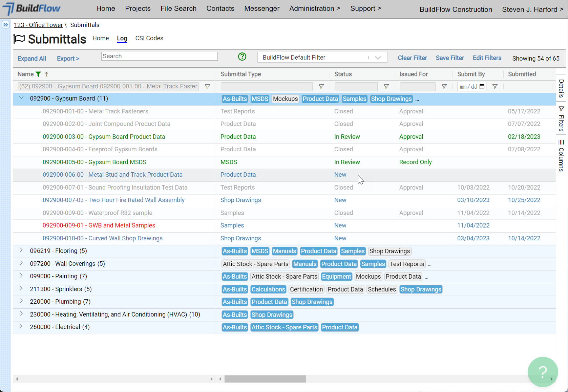Click the Search input field
Screen dimensions: 568x392
160,56
